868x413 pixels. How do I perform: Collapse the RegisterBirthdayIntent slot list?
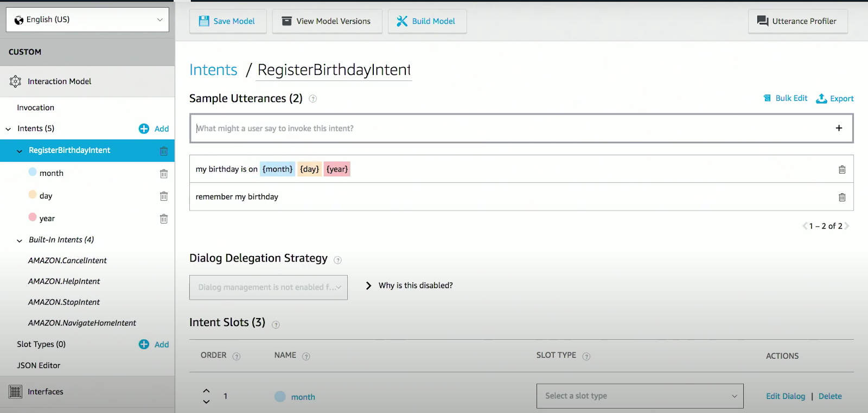20,151
